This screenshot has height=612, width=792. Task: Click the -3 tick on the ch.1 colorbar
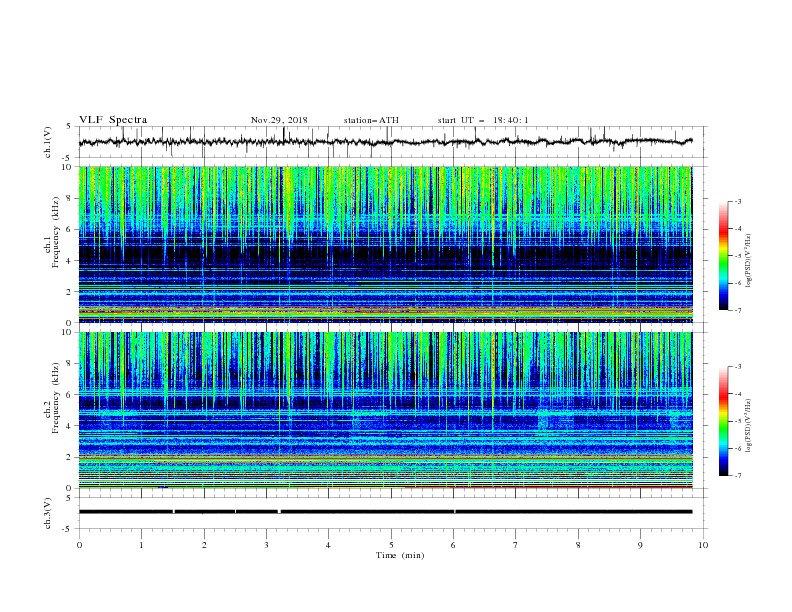[x=738, y=202]
